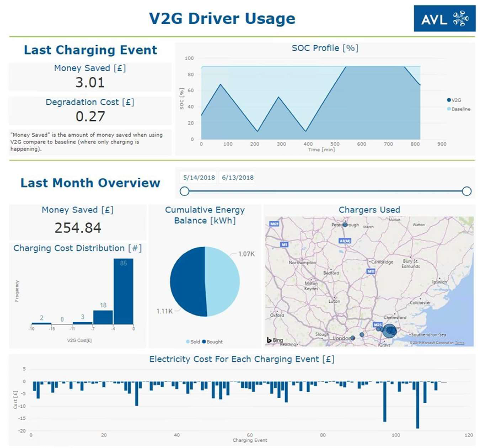
Task: Select the histogram bar labeled 18
Action: (x=103, y=317)
